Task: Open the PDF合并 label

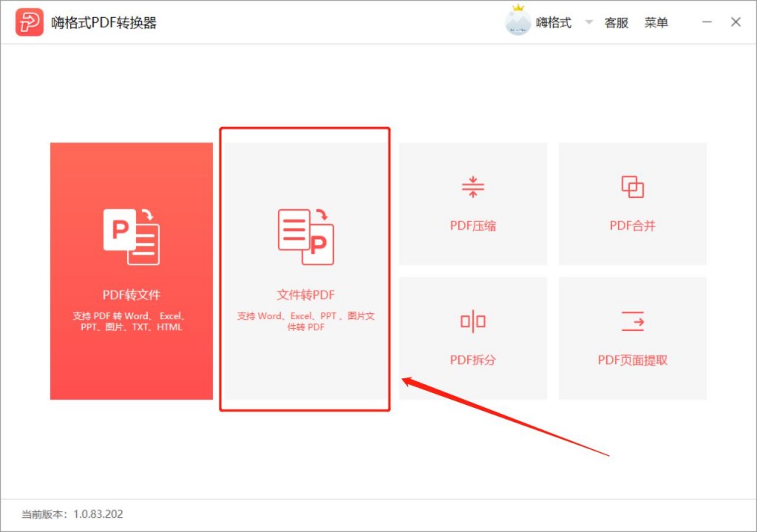Action: click(x=633, y=225)
